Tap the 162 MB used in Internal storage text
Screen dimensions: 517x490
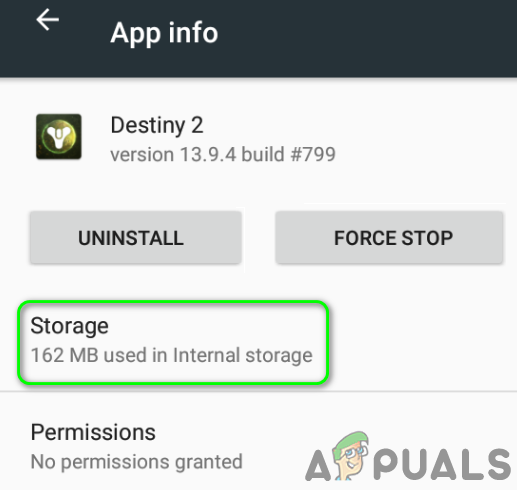(x=172, y=355)
